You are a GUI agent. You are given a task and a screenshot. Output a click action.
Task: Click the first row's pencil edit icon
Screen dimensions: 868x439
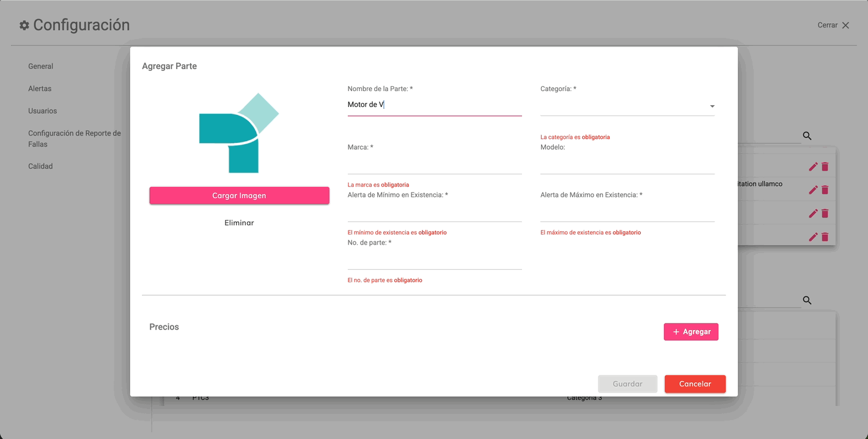[813, 166]
